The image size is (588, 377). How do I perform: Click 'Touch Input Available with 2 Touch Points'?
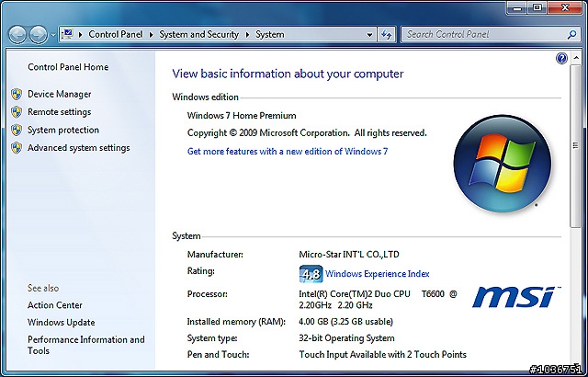(382, 355)
